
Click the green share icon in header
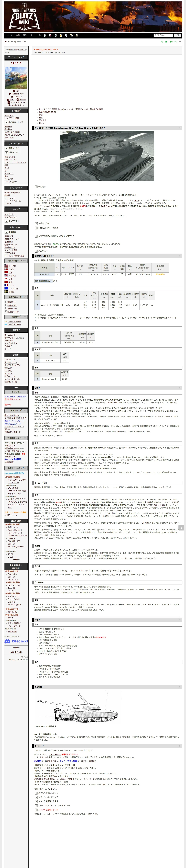coord(162,42)
